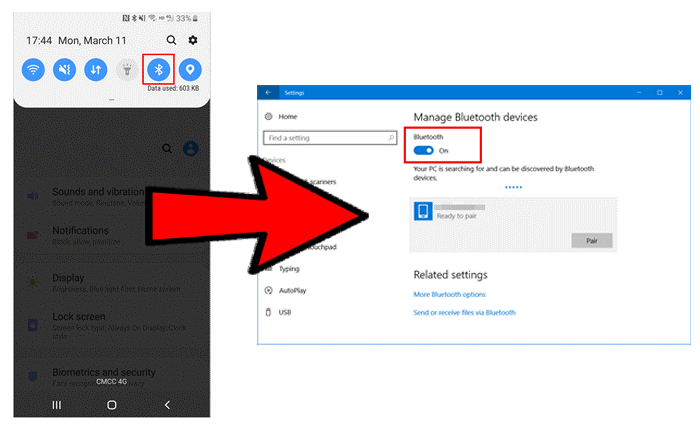This screenshot has height=428, width=700.
Task: Toggle Bluetooth on the phone panel
Action: tap(158, 70)
